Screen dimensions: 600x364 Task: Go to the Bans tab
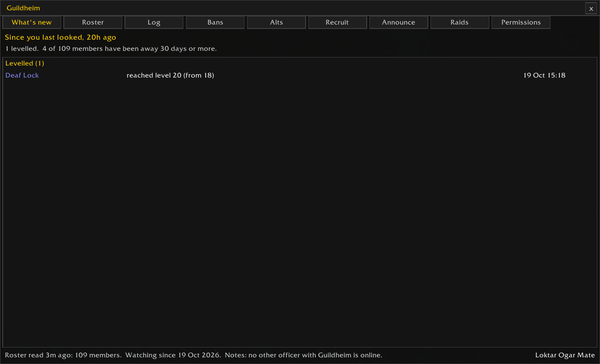click(215, 22)
